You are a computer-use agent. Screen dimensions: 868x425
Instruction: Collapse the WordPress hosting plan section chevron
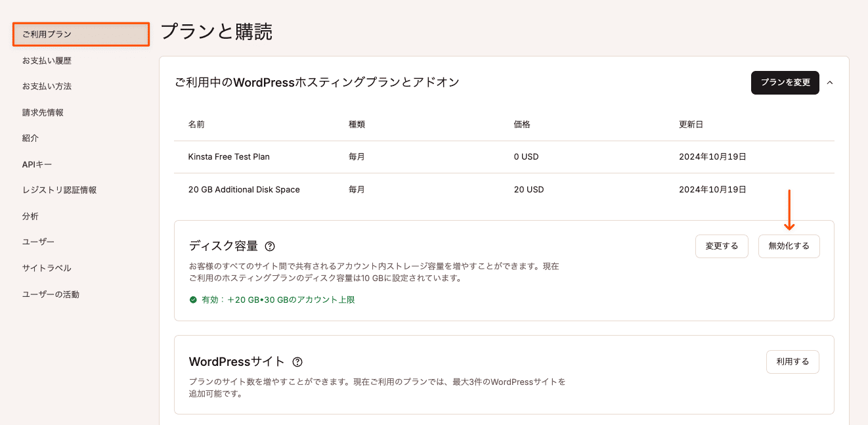click(x=830, y=83)
